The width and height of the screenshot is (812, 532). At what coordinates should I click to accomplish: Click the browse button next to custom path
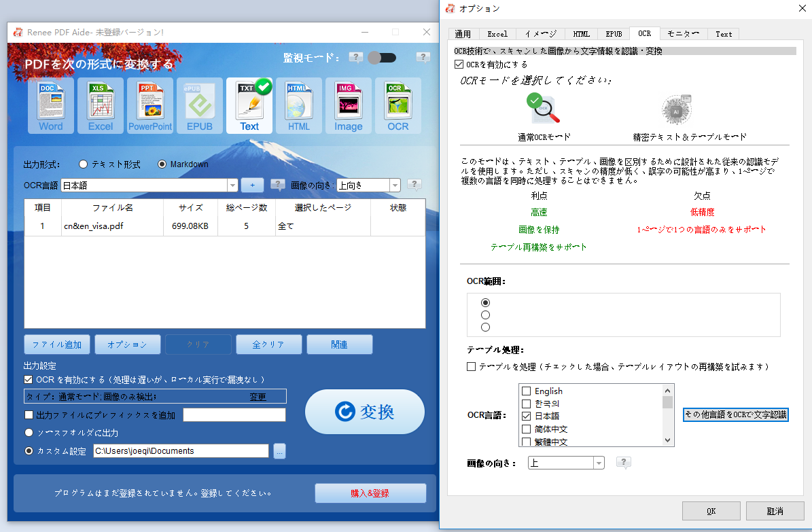click(x=279, y=450)
